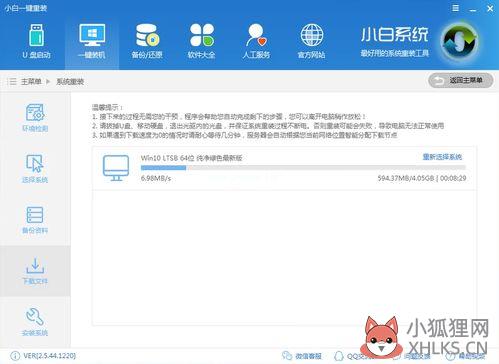Select the 安装系统 wrench sidebar step
Screen dimensions: 499x364
tap(35, 322)
